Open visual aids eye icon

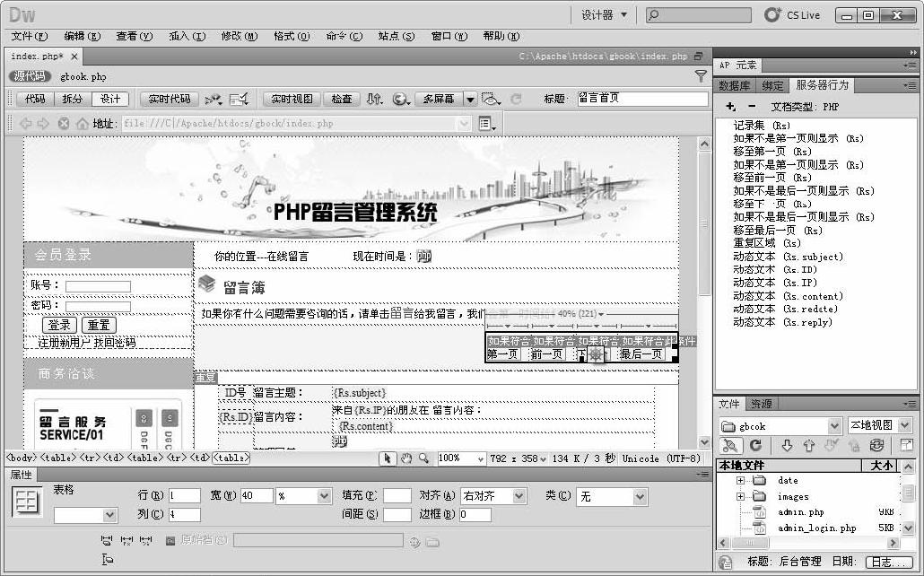coord(491,99)
